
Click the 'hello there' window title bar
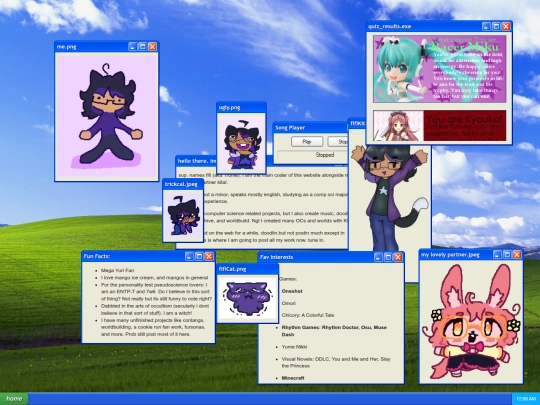click(196, 161)
